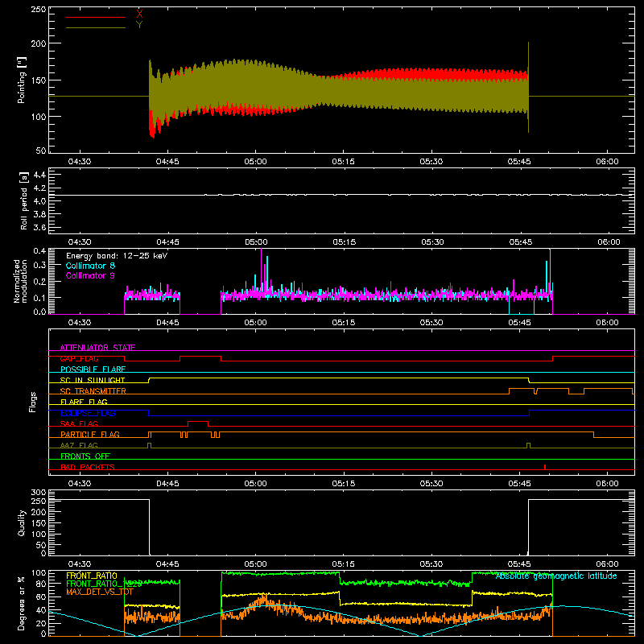This screenshot has width=644, height=644.
Task: Click the 06:00 tick under Quality plot
Action: click(x=607, y=564)
